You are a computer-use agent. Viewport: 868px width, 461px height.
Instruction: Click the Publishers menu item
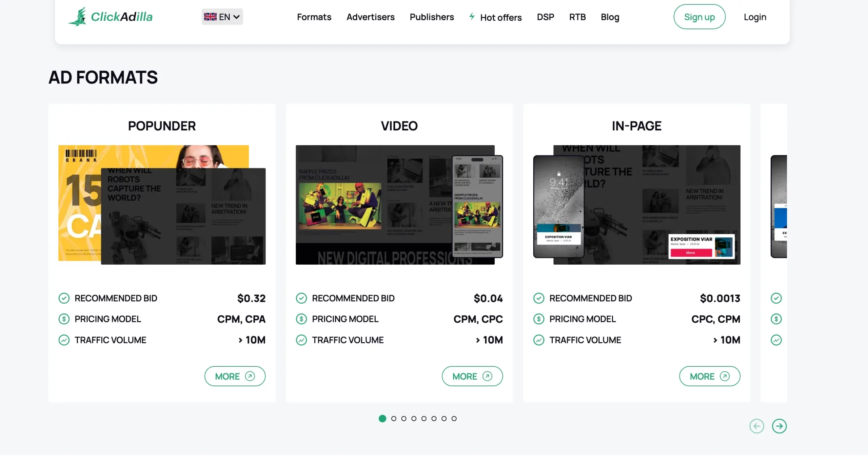coord(432,17)
